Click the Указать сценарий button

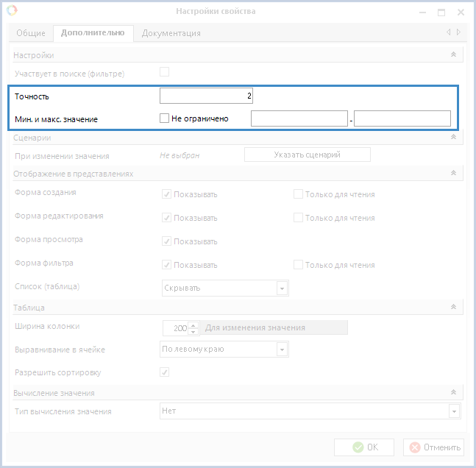(307, 155)
